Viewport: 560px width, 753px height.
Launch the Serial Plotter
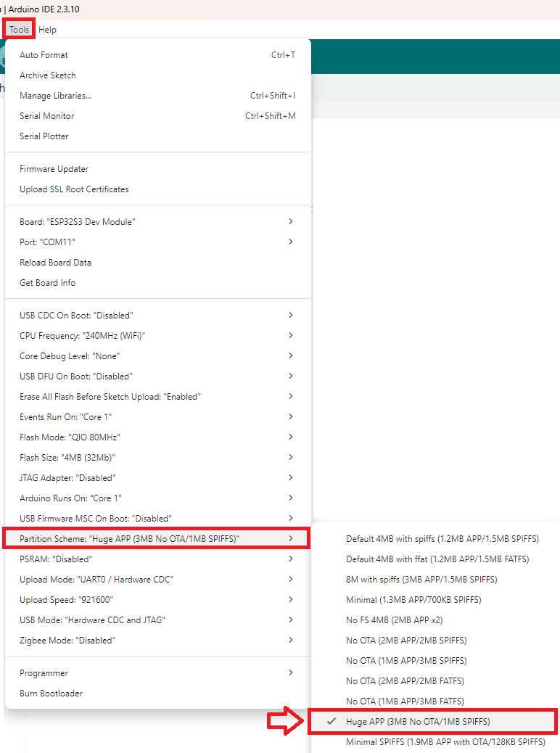pyautogui.click(x=157, y=136)
